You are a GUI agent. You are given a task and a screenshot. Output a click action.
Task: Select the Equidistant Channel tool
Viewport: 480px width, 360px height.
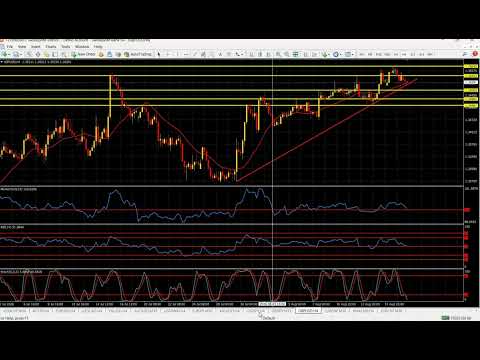click(203, 54)
